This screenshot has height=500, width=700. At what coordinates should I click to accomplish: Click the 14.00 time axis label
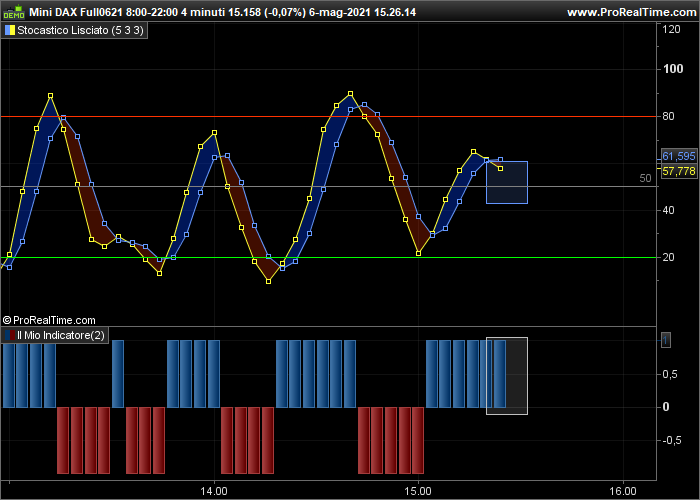click(214, 492)
